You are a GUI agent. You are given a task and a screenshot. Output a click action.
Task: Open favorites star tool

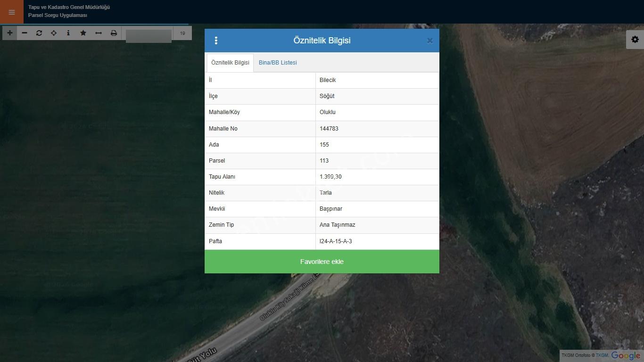tap(83, 33)
